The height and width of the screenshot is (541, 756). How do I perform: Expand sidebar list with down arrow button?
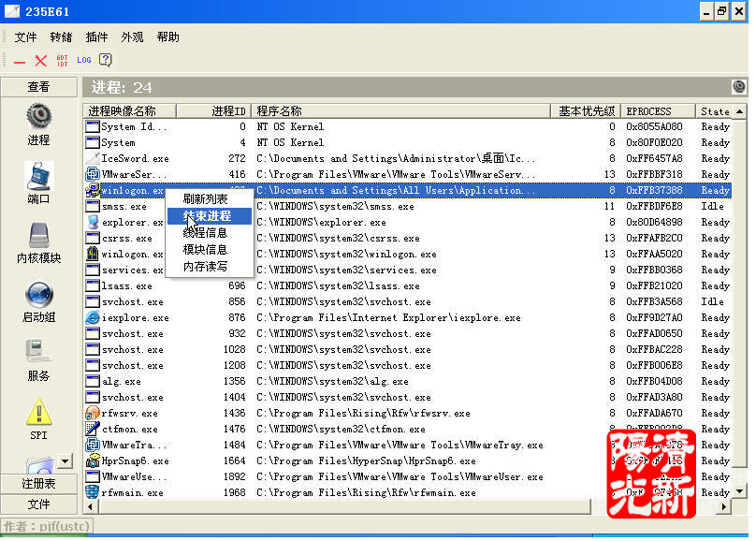tap(65, 461)
